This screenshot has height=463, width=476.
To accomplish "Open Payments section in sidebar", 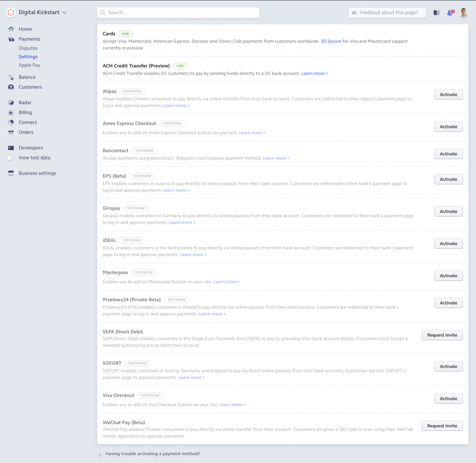I will click(x=29, y=39).
